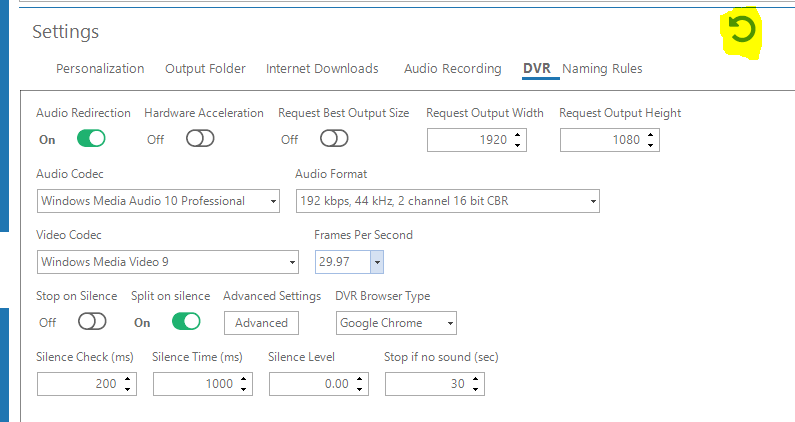
Task: Choose a different DVR Browser Type
Action: coord(396,323)
